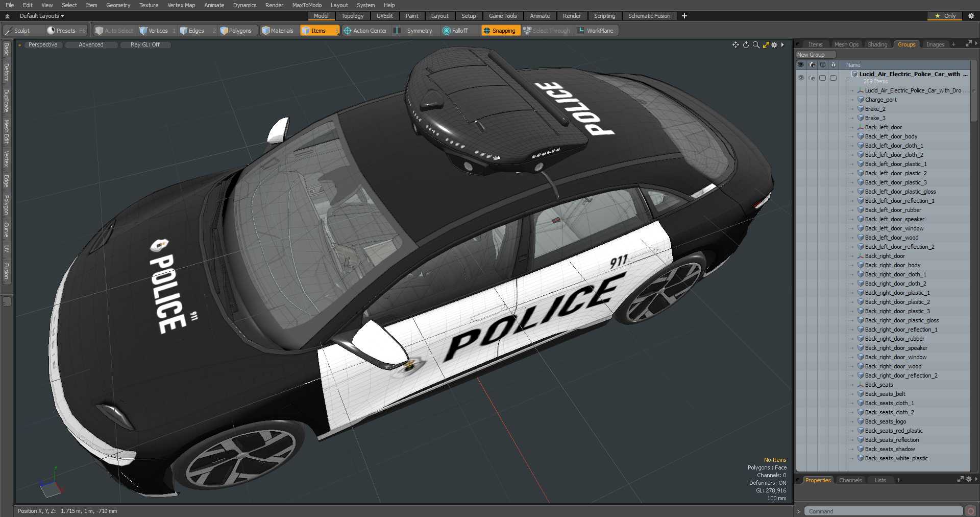Click the viewport rotate icon
The image size is (980, 517).
coord(746,45)
